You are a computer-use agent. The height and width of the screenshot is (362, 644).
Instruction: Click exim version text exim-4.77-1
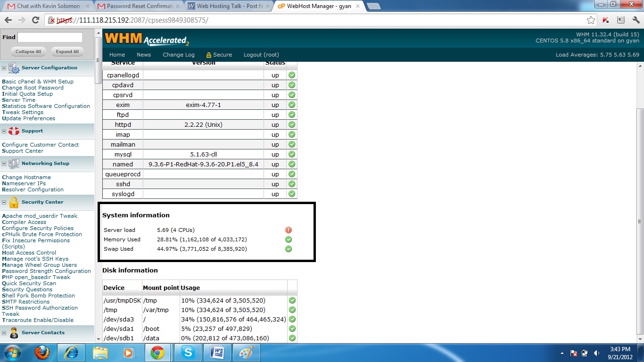pos(203,105)
